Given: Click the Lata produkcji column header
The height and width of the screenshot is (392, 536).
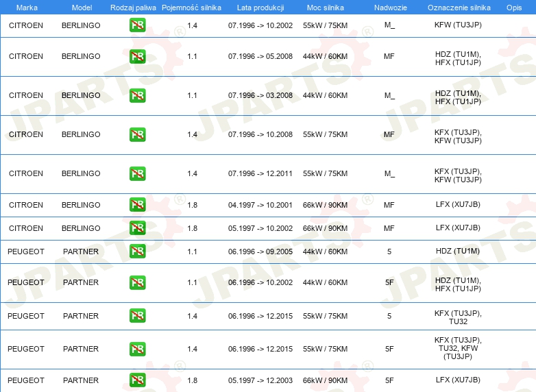Looking at the screenshot, I should [260, 8].
